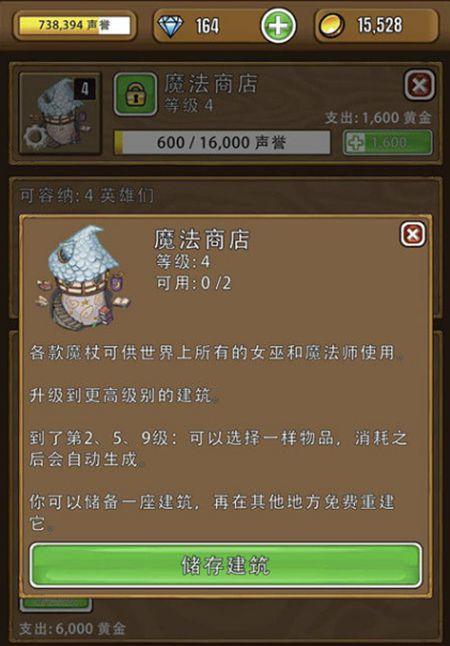Tap the gear icon on shop thumbnail
The image size is (450, 646).
click(33, 138)
